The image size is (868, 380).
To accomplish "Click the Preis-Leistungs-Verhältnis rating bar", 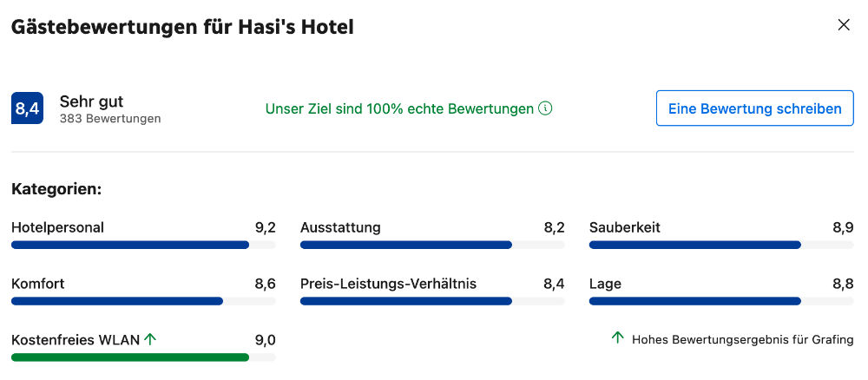I will coord(432,301).
